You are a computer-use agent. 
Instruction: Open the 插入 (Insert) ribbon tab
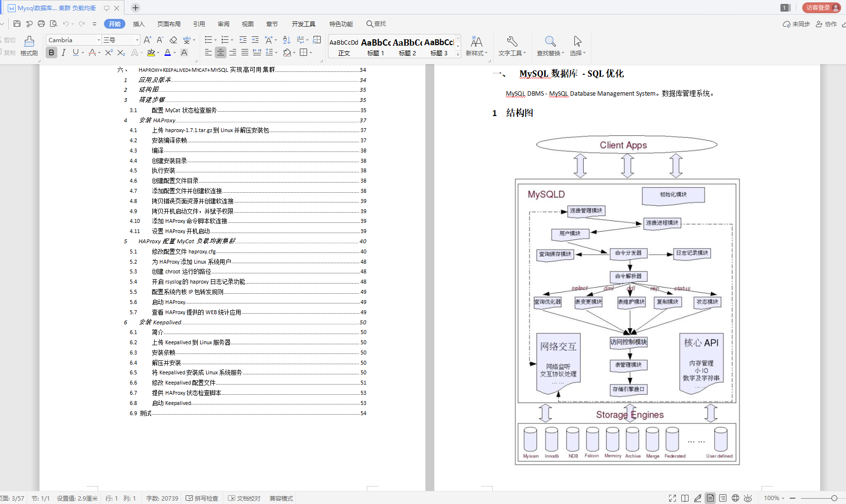point(139,24)
